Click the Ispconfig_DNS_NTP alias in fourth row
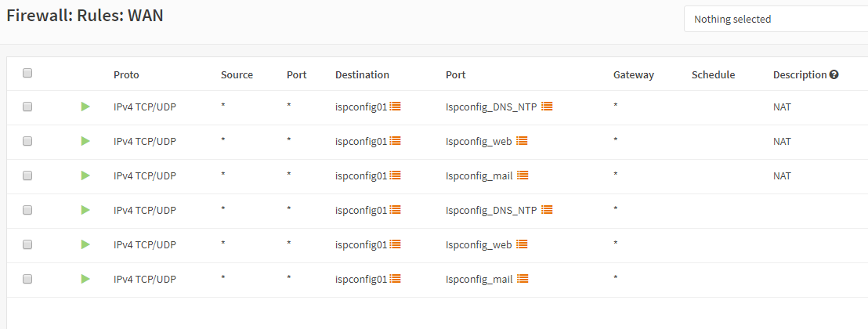The width and height of the screenshot is (868, 329). tap(491, 210)
